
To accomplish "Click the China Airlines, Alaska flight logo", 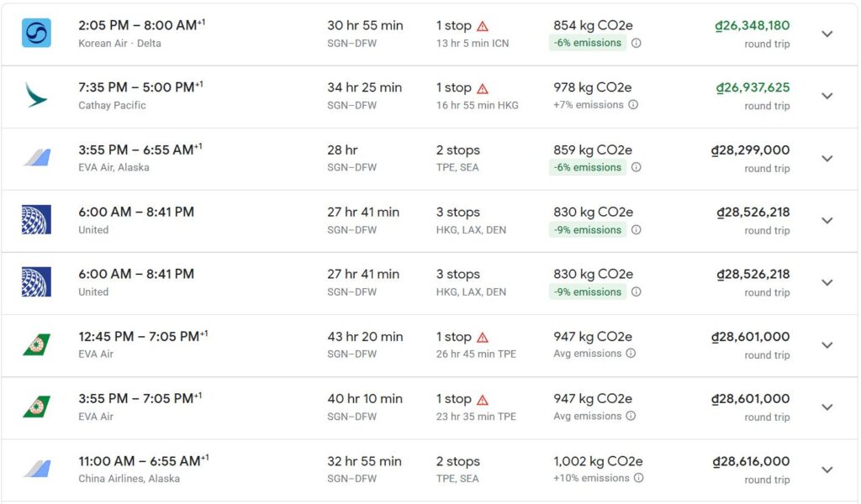I will [36, 469].
